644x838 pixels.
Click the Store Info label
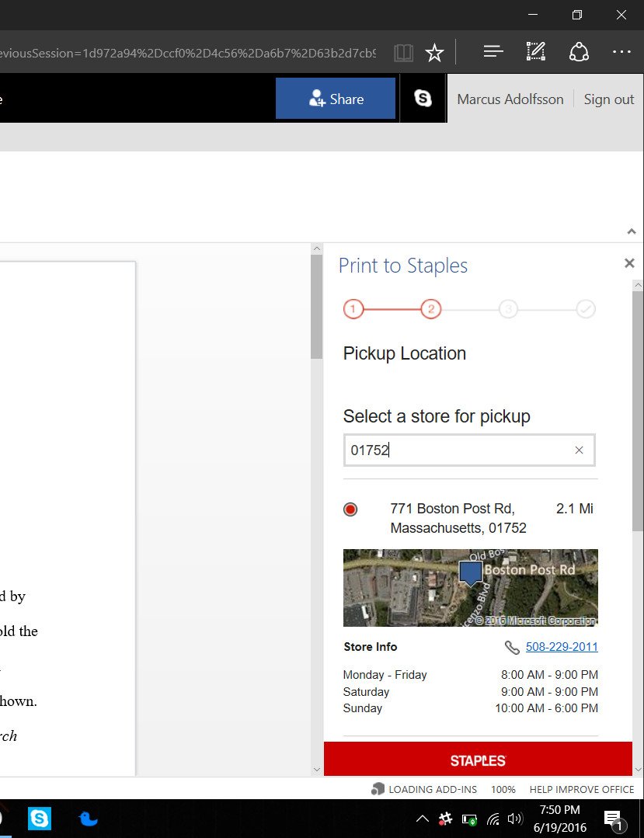[371, 647]
